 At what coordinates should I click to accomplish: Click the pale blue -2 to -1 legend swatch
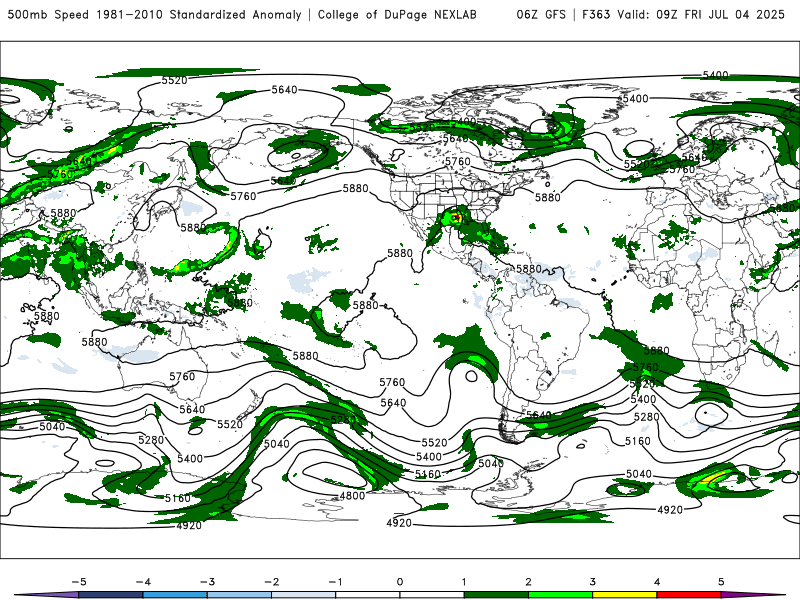[304, 595]
